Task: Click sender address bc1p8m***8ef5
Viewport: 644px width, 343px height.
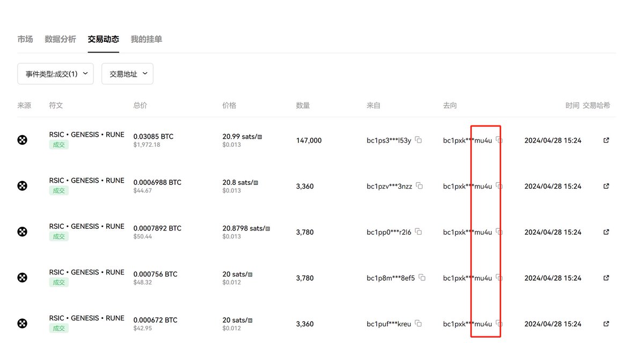Action: coord(391,278)
